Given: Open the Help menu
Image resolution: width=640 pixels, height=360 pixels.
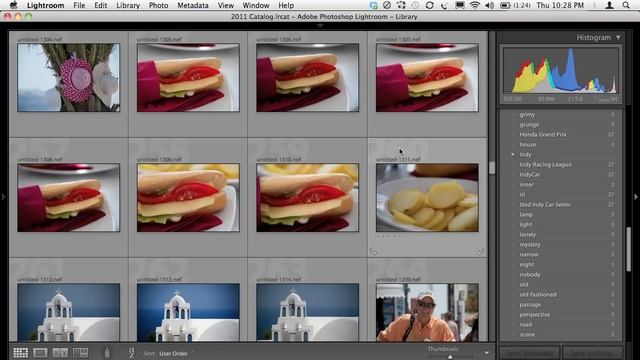Looking at the screenshot, I should pos(286,5).
